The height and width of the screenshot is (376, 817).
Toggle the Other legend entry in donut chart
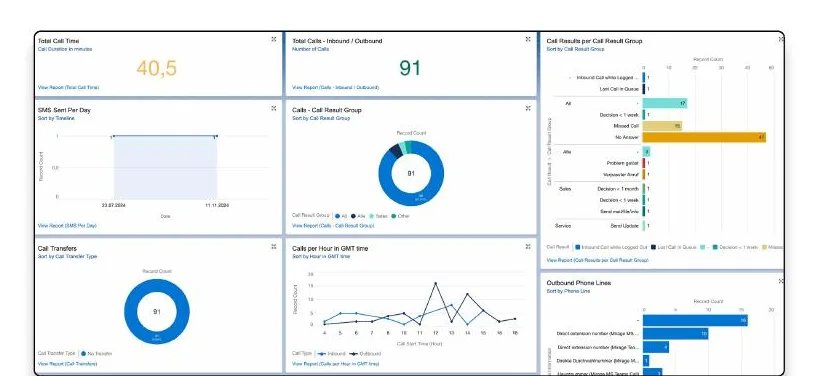399,216
